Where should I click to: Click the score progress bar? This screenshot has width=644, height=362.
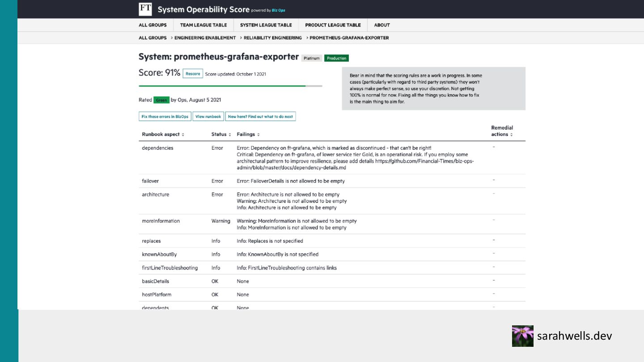230,86
